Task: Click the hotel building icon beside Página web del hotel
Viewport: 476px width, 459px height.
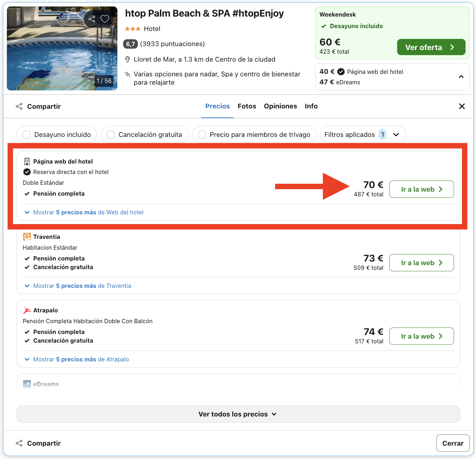Action: (27, 161)
